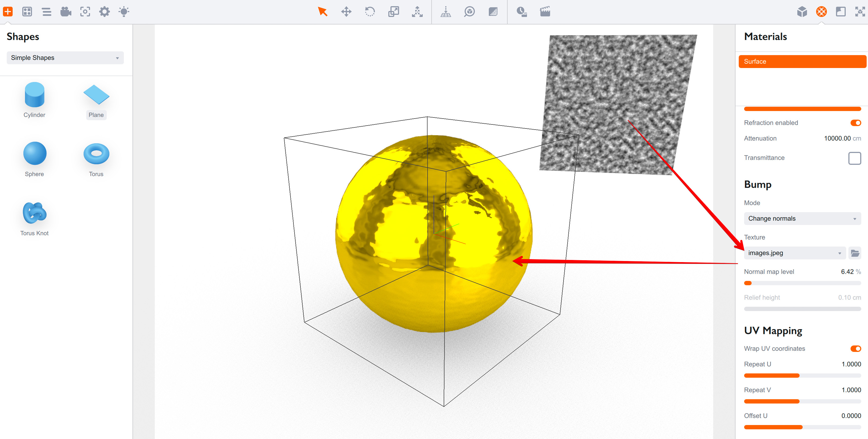
Task: Click the Geometry cube panel icon
Action: pyautogui.click(x=802, y=12)
